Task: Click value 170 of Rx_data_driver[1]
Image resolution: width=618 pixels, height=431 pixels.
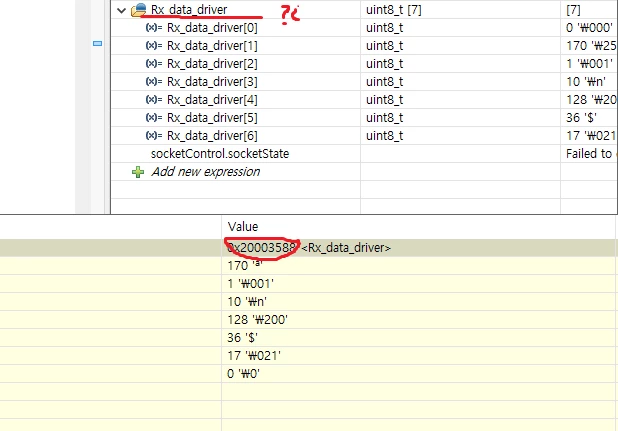Action: tap(591, 46)
